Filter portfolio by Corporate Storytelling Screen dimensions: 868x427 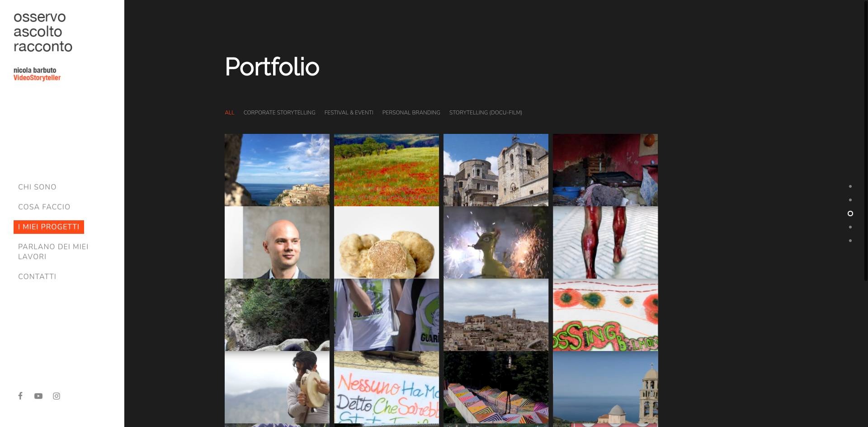[x=279, y=113]
